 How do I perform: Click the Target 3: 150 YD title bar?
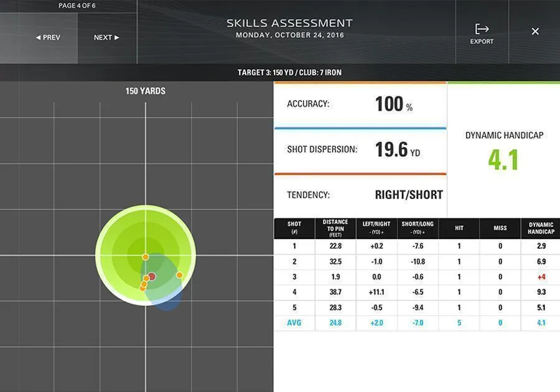tap(289, 73)
